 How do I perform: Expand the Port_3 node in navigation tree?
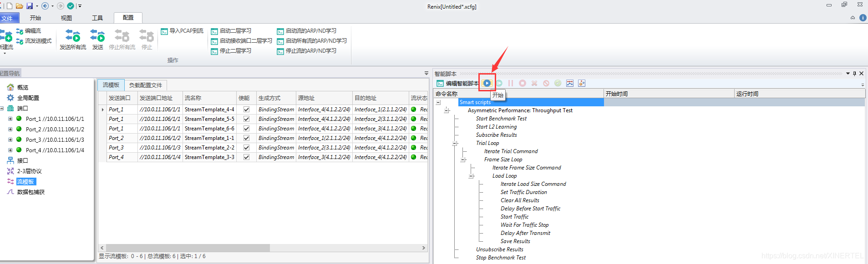(10, 140)
